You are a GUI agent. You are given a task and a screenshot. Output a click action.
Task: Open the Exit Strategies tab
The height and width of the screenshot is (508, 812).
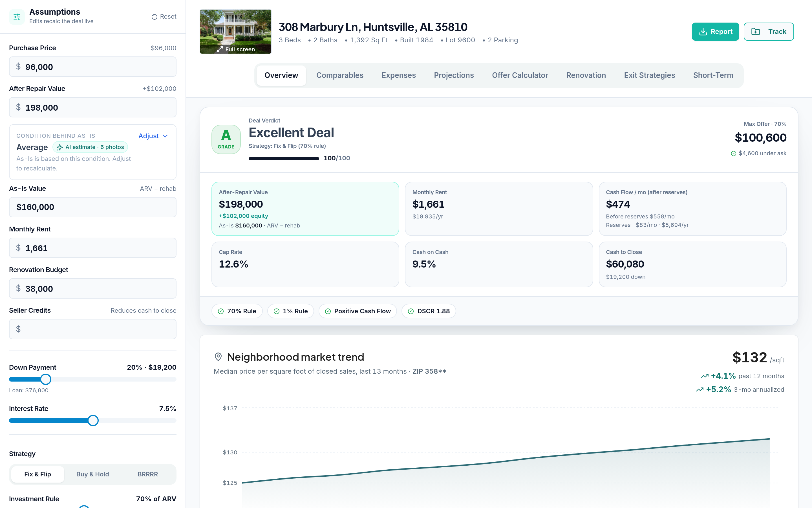point(649,75)
